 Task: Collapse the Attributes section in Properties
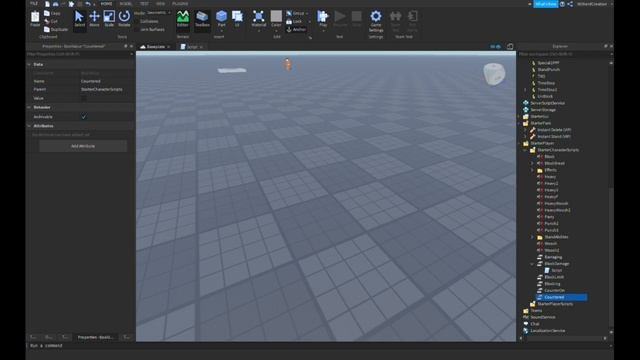(x=29, y=126)
